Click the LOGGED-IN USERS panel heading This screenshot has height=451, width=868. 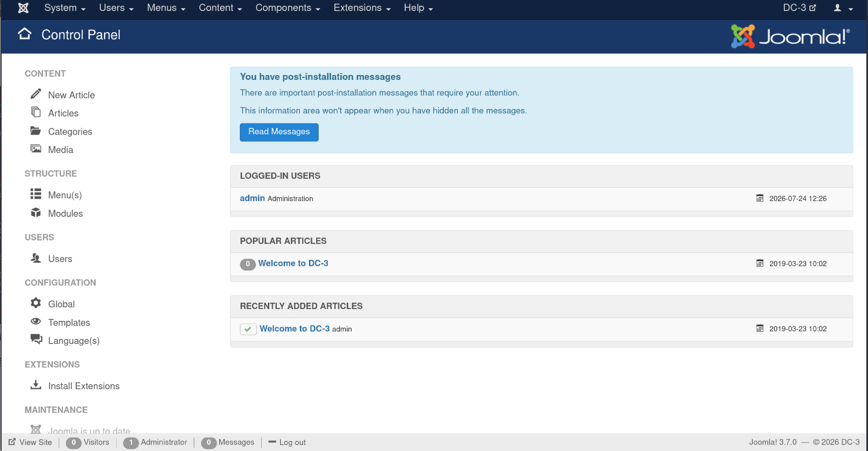point(280,176)
